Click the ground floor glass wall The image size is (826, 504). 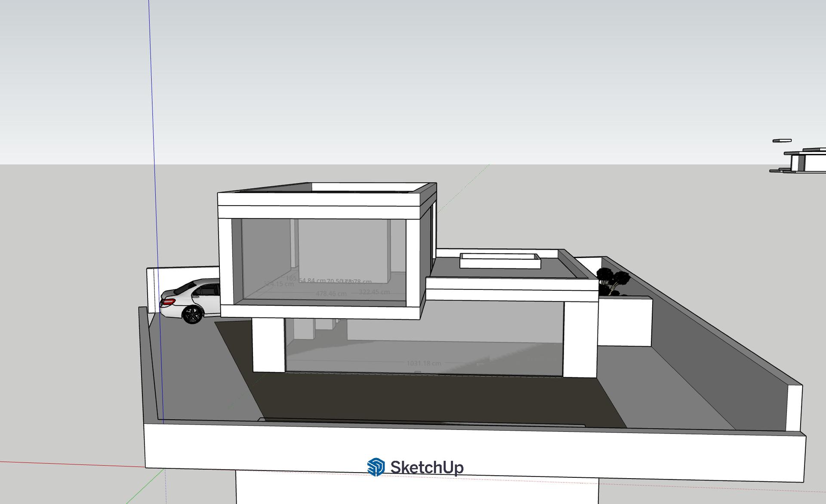pyautogui.click(x=452, y=331)
